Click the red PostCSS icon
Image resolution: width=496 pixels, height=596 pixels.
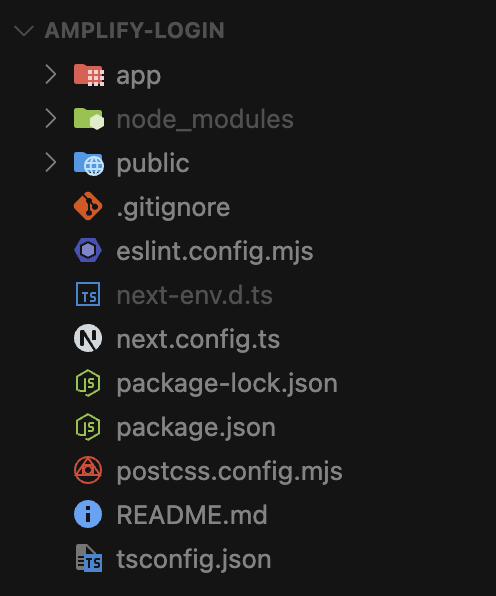[x=88, y=470]
